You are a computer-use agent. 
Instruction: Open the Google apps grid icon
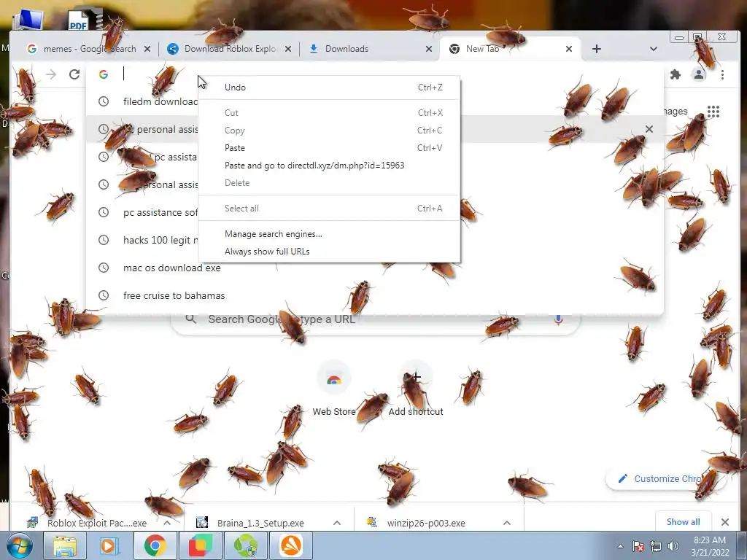(713, 112)
